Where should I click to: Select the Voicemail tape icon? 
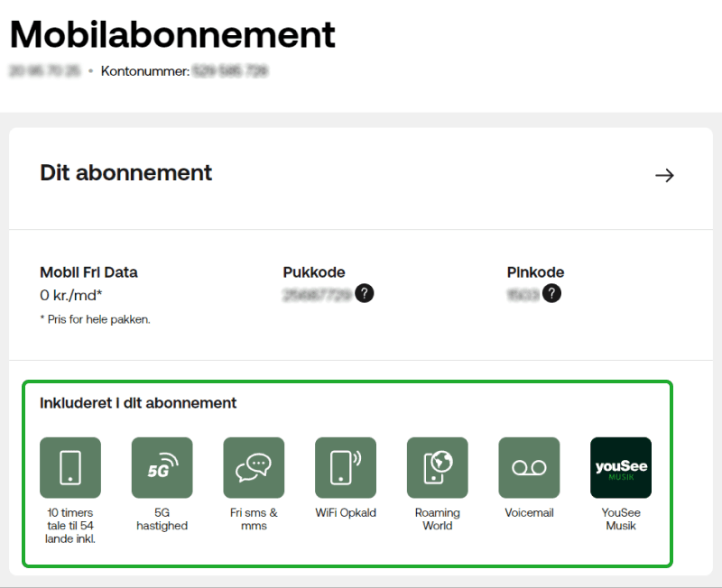(x=529, y=467)
